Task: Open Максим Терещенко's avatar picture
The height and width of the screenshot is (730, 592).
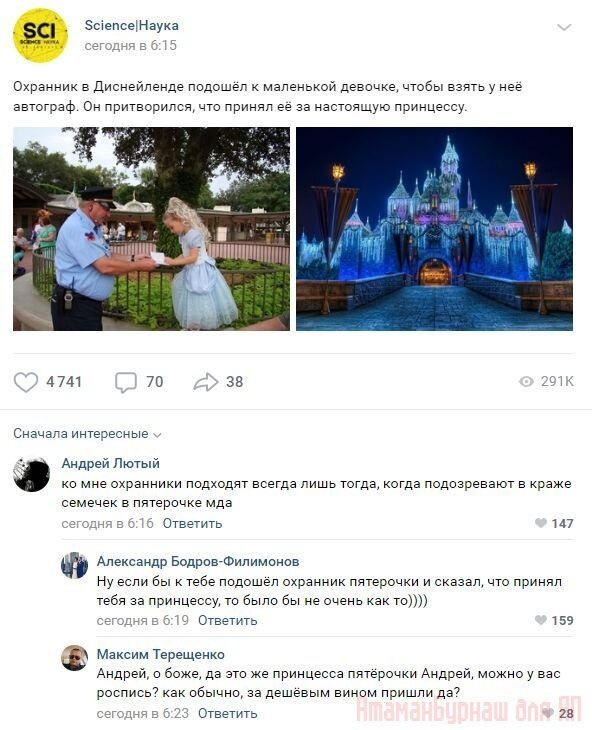Action: click(x=74, y=658)
